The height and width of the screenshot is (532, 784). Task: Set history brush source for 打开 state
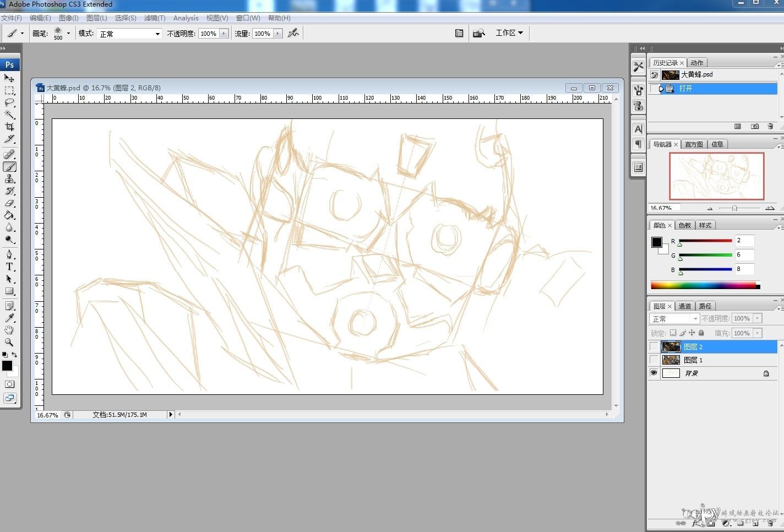pyautogui.click(x=654, y=89)
